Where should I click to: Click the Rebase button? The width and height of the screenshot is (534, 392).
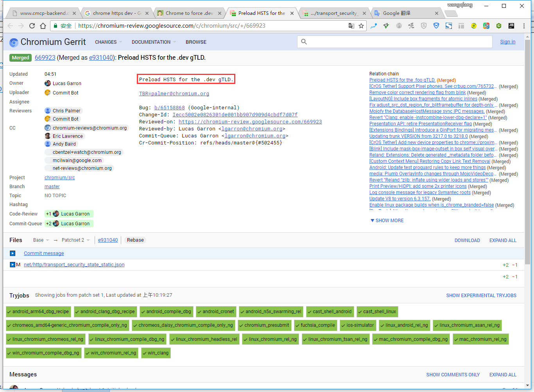(x=135, y=240)
